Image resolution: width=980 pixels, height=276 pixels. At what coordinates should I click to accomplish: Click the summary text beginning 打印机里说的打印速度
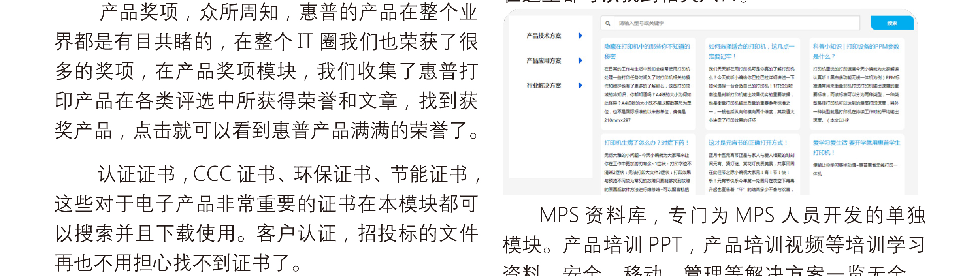point(856,94)
